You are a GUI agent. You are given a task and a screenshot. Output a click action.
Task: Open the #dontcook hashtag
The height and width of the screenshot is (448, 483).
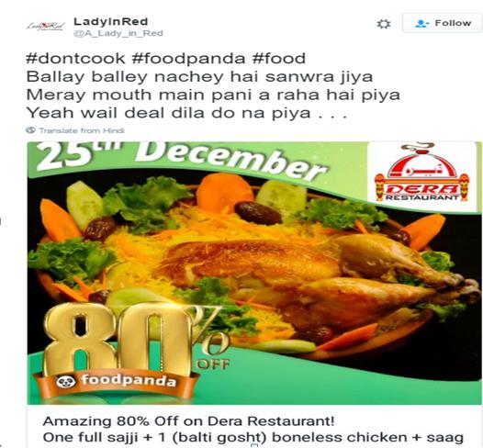pos(76,59)
